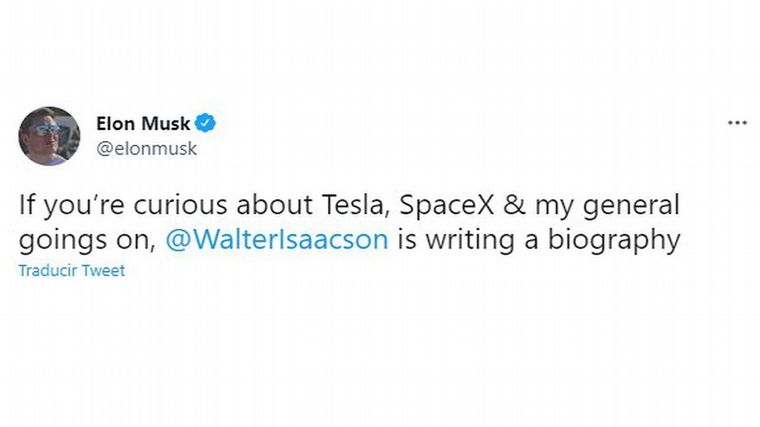Open the @elonmusk handle link
Image resolution: width=760 pixels, height=427 pixels.
pos(147,148)
